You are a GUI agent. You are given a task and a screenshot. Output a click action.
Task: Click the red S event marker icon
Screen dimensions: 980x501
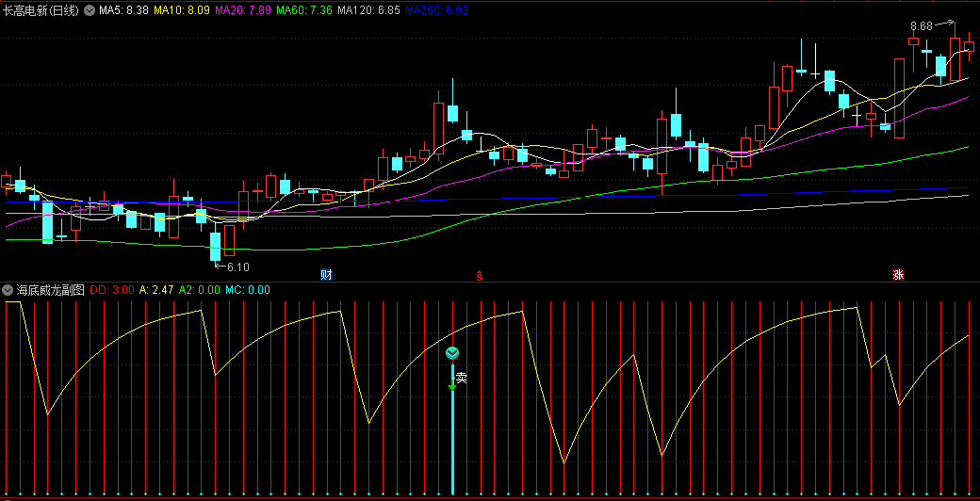tap(479, 275)
